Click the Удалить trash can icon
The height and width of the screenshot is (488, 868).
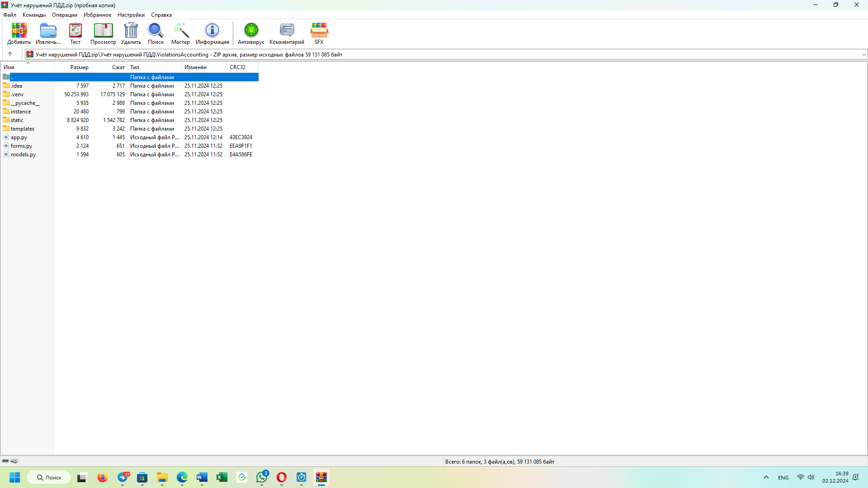pyautogui.click(x=131, y=33)
